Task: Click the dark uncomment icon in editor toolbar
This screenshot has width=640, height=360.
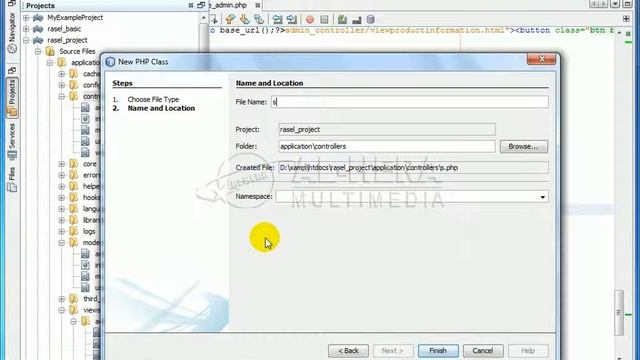Action: point(357,20)
